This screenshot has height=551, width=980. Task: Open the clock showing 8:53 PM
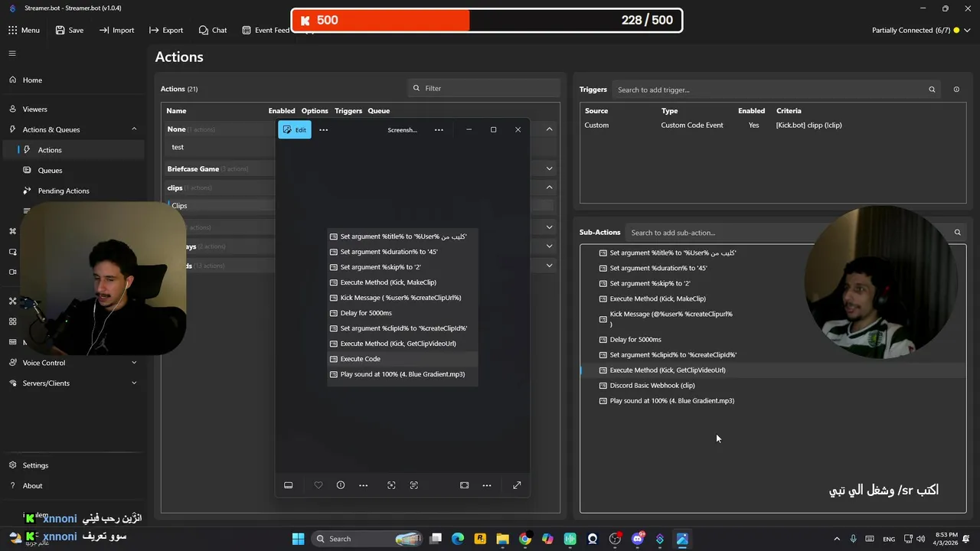946,539
